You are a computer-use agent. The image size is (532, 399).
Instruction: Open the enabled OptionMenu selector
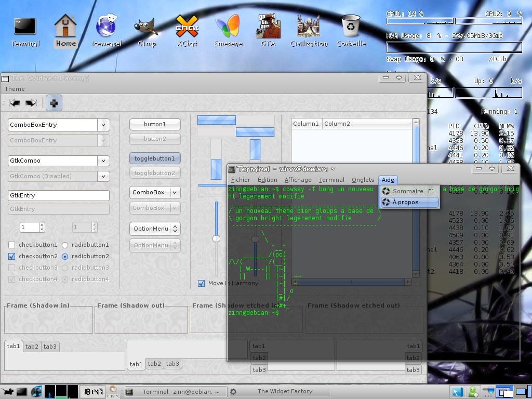click(x=155, y=229)
